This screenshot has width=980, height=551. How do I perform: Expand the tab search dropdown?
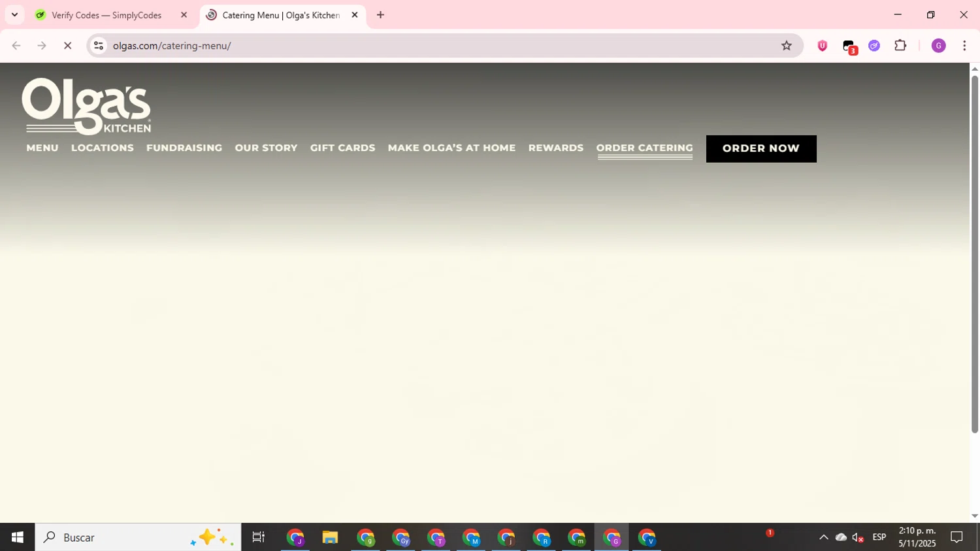click(x=14, y=15)
